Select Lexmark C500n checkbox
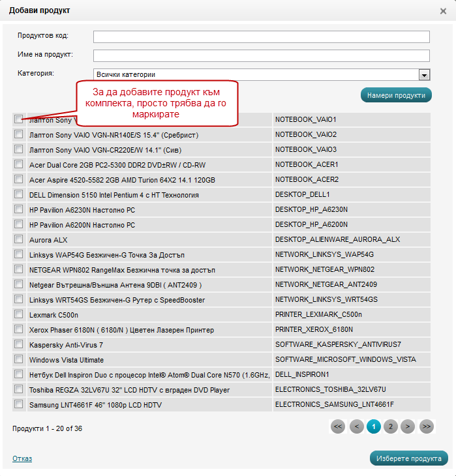Image resolution: width=456 pixels, height=476 pixels. (18, 314)
